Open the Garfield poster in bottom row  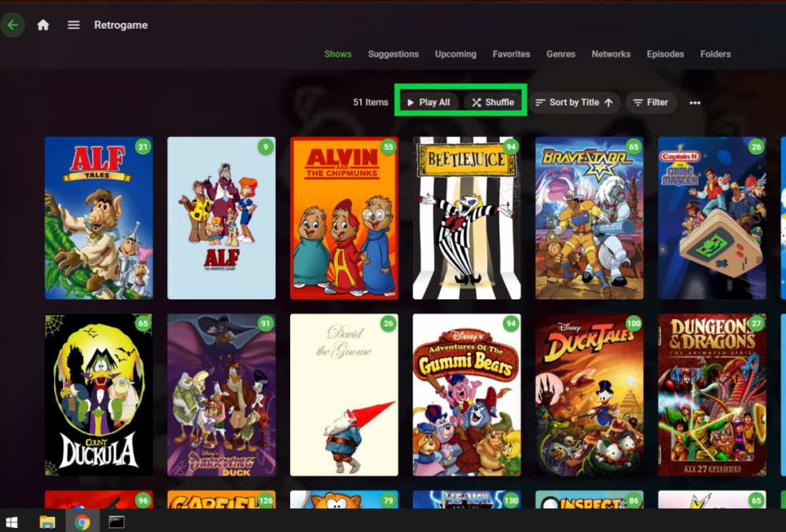click(x=221, y=500)
